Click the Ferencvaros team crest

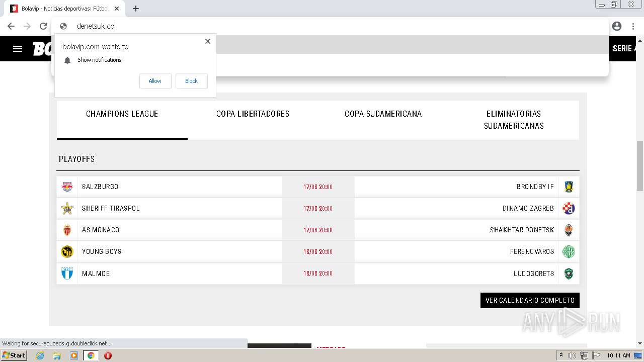tap(569, 251)
